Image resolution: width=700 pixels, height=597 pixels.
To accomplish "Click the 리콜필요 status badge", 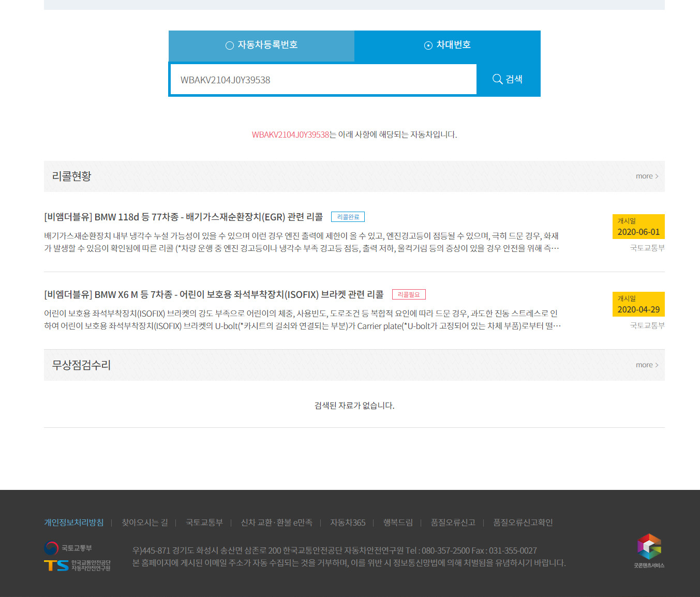I will coord(409,294).
